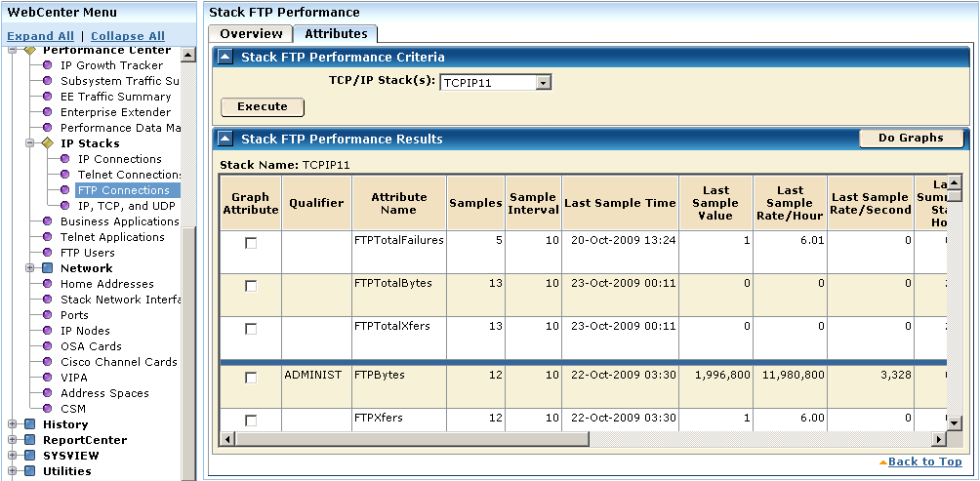Click the VIPA bullet icon

click(48, 378)
